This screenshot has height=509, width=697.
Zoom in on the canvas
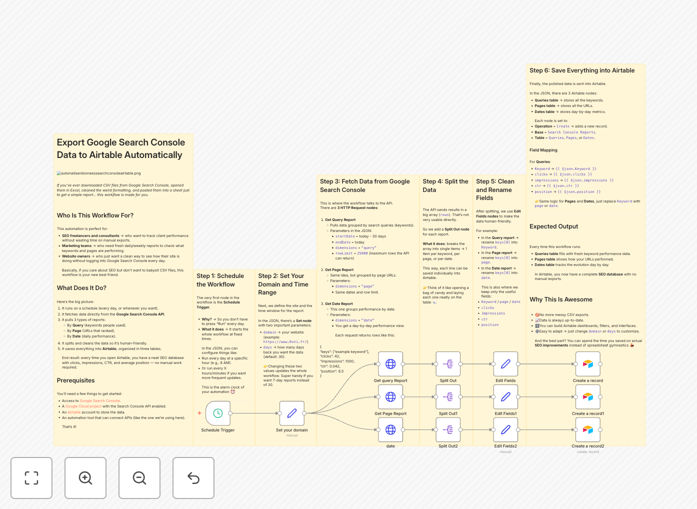coord(85,478)
